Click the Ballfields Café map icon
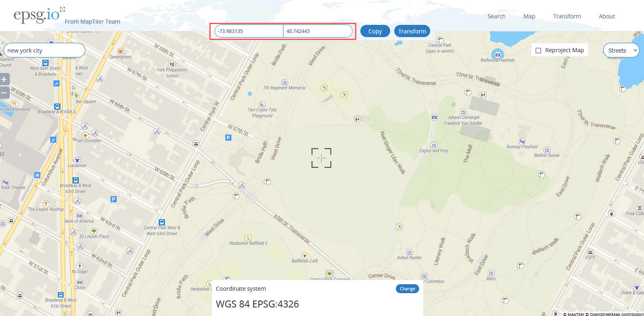 pyautogui.click(x=304, y=256)
